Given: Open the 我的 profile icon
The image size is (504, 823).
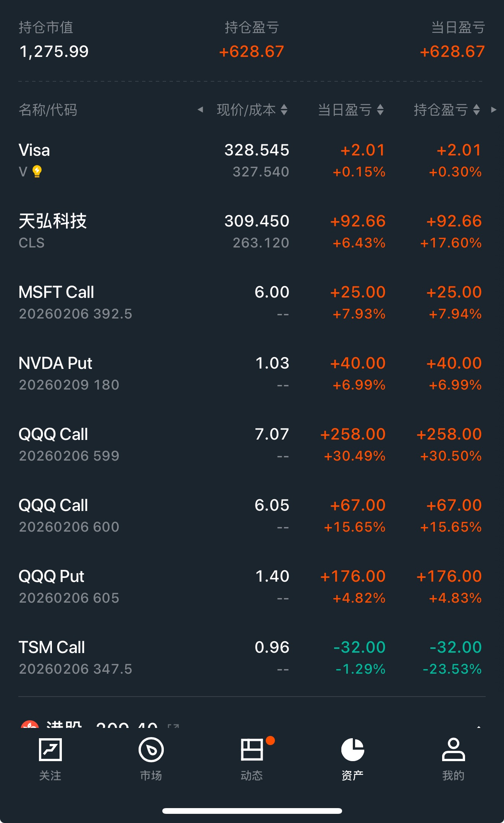Looking at the screenshot, I should tap(453, 750).
